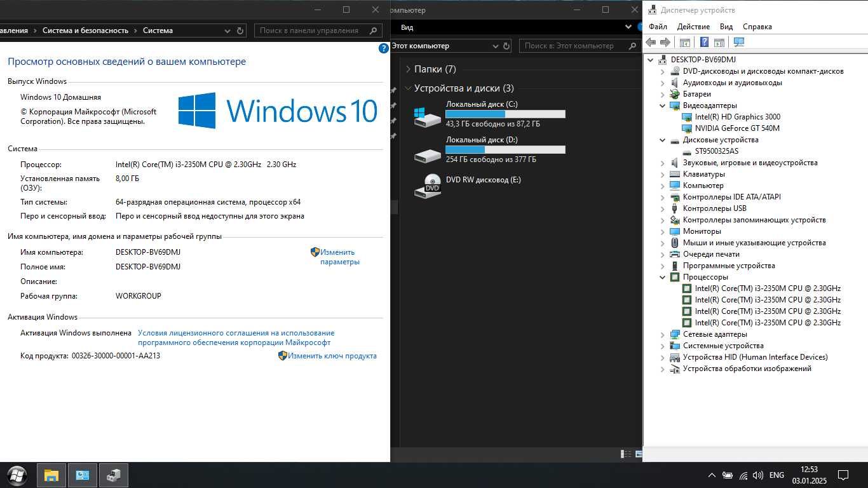
Task: Open the Справка menu
Action: (757, 27)
